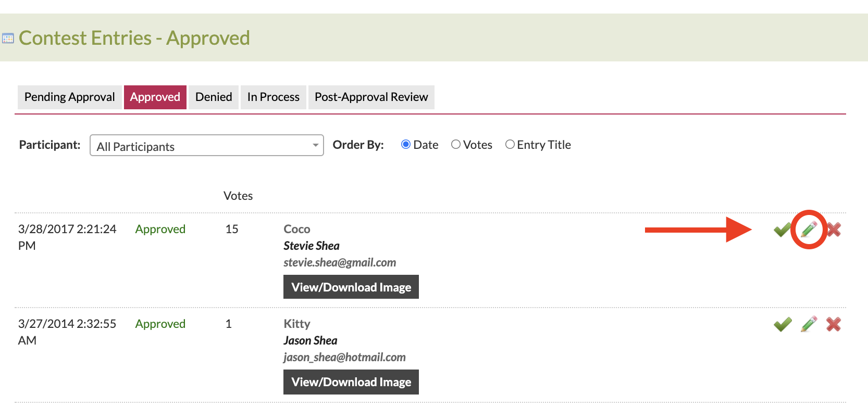Choose Entry Title sort option
Screen dimensions: 868x407
click(x=510, y=145)
